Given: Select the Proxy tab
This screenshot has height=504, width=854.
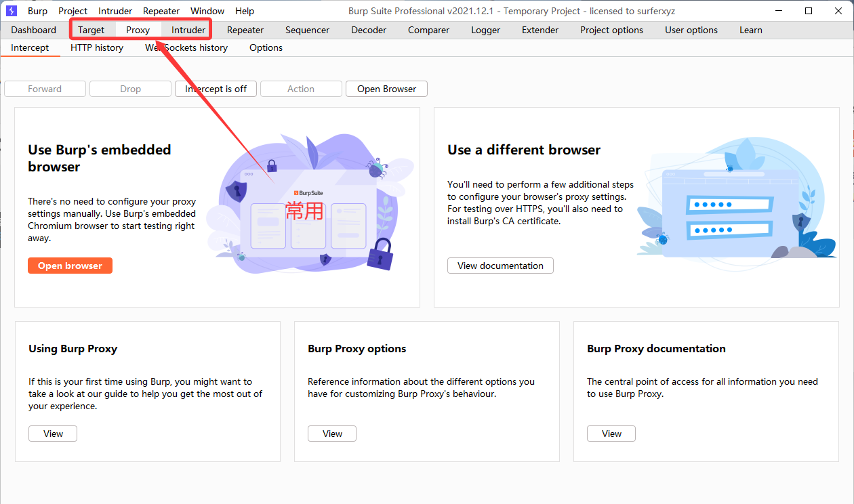Looking at the screenshot, I should tap(138, 30).
